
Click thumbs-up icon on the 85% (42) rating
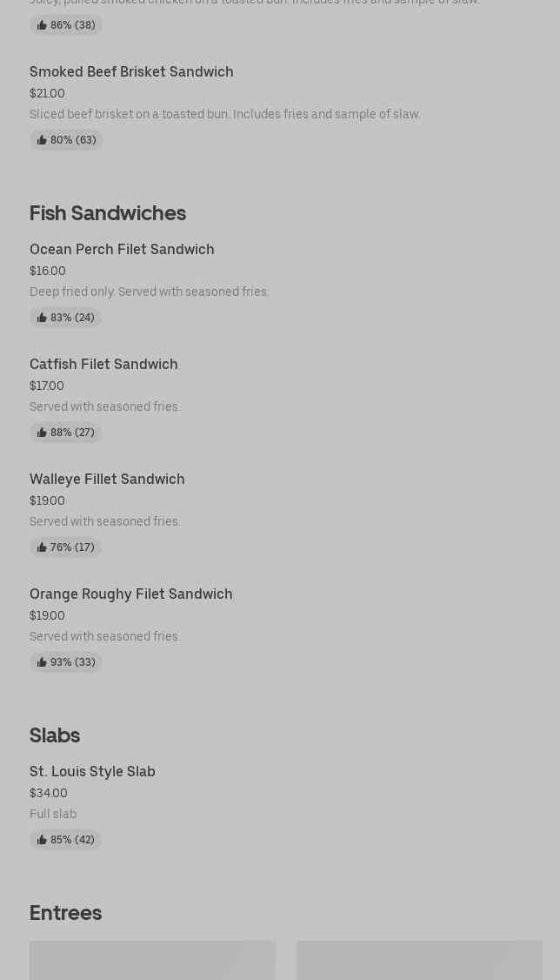[x=42, y=840]
